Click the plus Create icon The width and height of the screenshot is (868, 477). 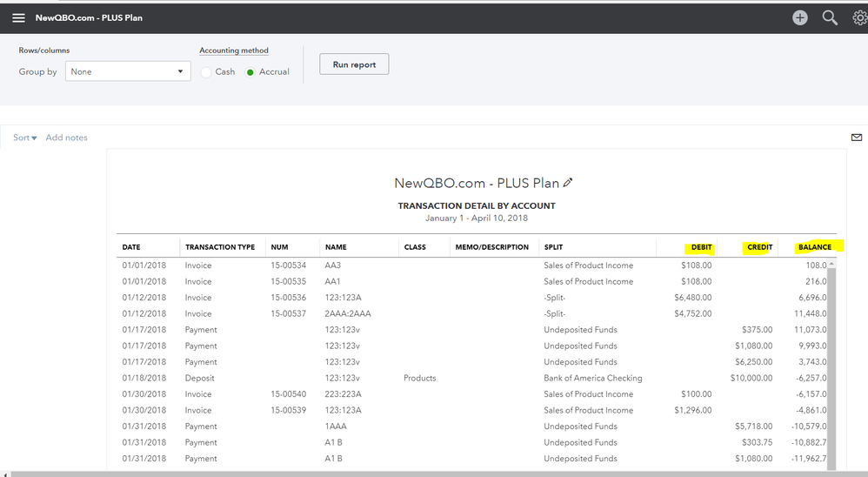pyautogui.click(x=800, y=17)
